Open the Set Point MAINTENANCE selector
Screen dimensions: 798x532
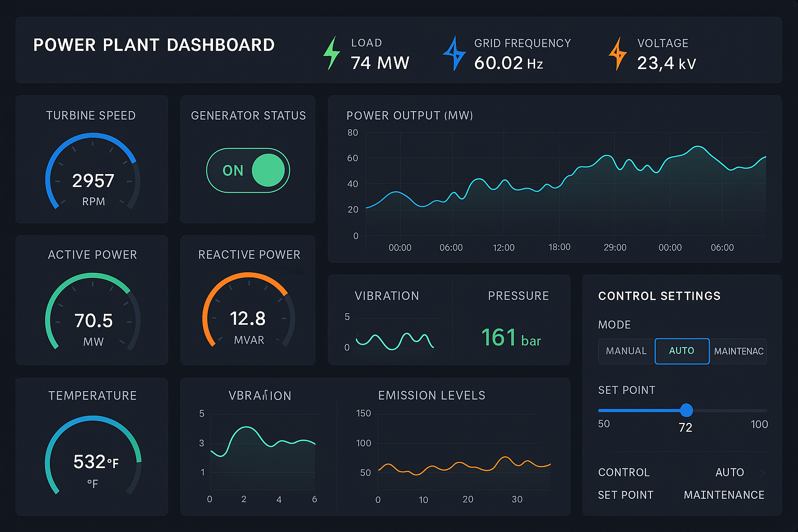pos(724,495)
